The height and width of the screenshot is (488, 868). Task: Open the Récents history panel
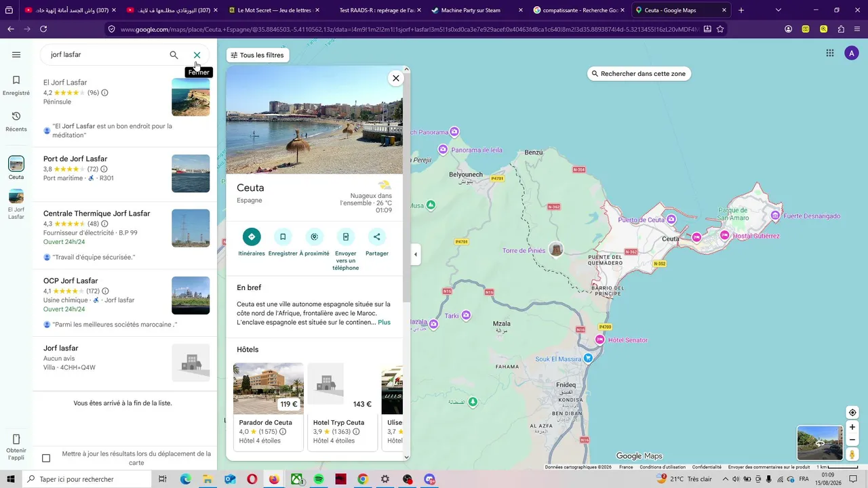[16, 122]
